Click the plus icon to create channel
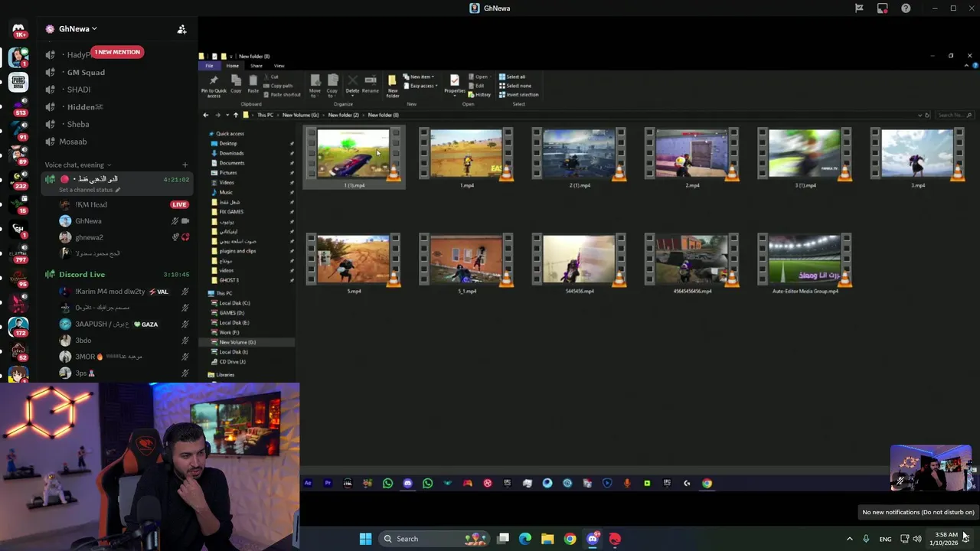Viewport: 980px width, 551px height. point(185,165)
